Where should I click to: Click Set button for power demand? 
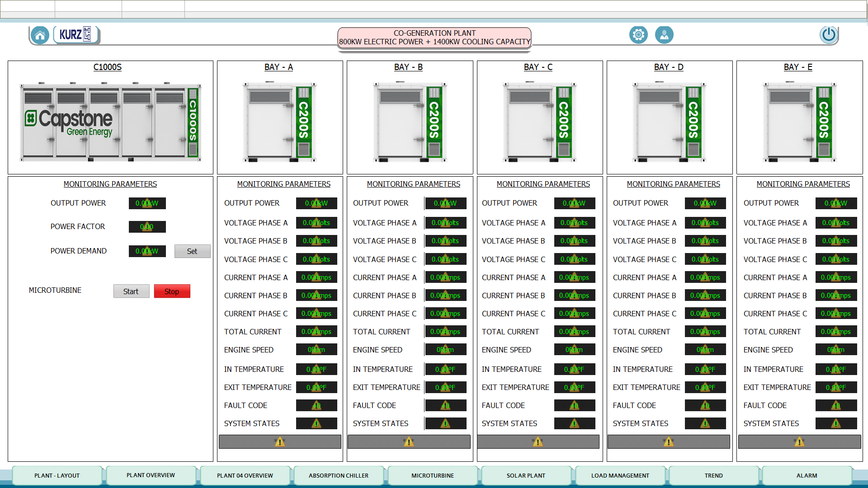coord(192,251)
